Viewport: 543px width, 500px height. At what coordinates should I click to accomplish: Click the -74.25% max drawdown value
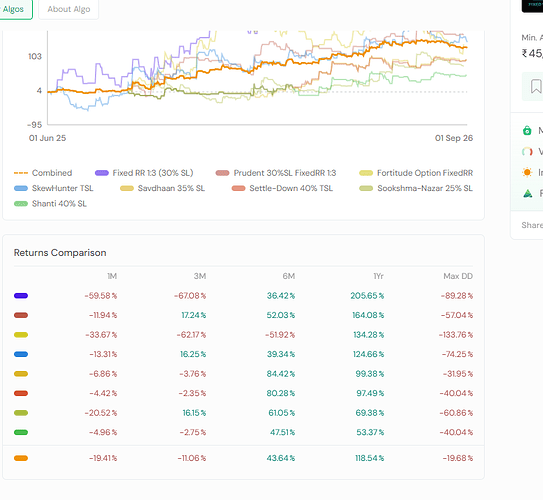click(x=457, y=354)
